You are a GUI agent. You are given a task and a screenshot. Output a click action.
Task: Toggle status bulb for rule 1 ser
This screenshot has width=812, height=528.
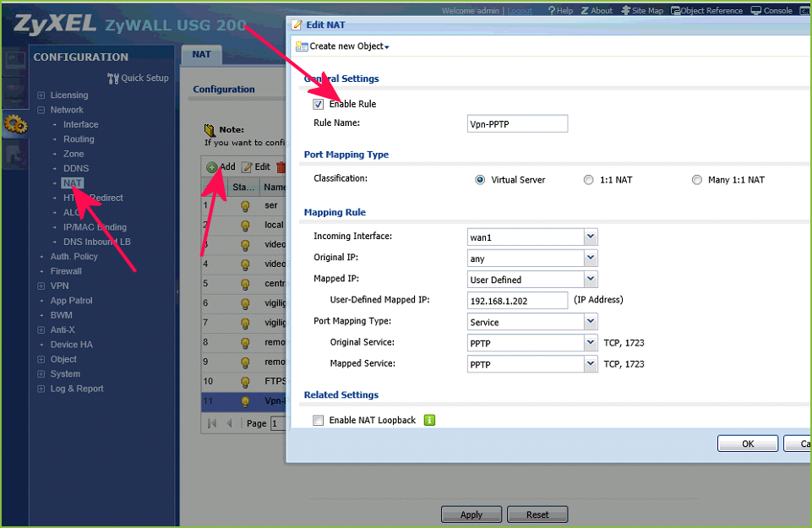[246, 206]
